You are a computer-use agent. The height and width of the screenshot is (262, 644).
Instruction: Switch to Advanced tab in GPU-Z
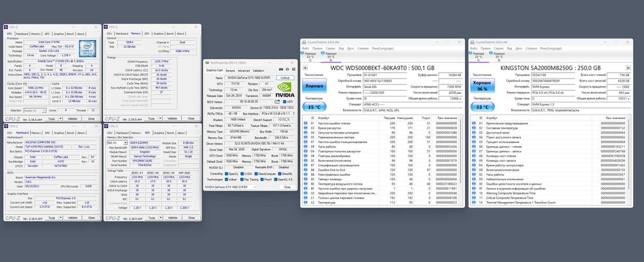tap(244, 71)
